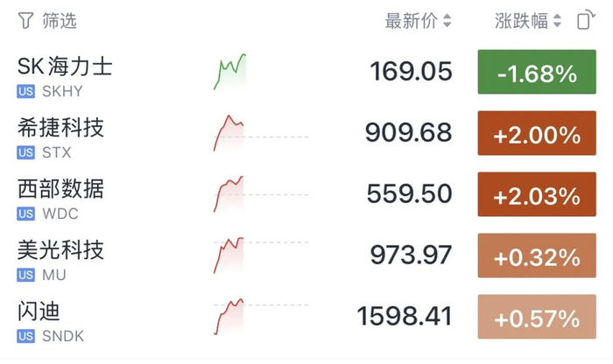Click the 希捷科技 red sparkline chart

[229, 133]
